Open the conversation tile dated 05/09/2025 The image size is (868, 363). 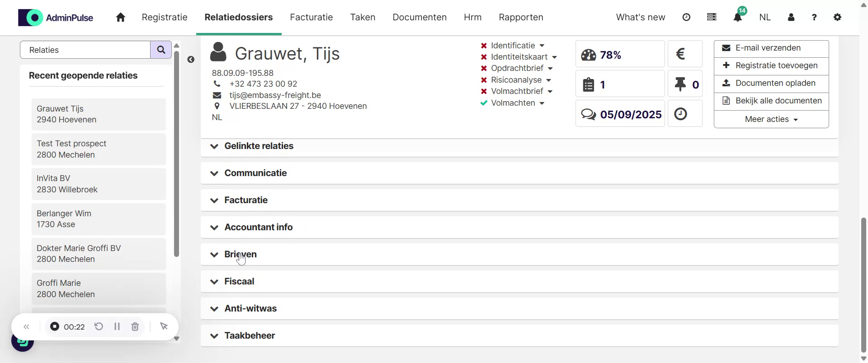620,113
